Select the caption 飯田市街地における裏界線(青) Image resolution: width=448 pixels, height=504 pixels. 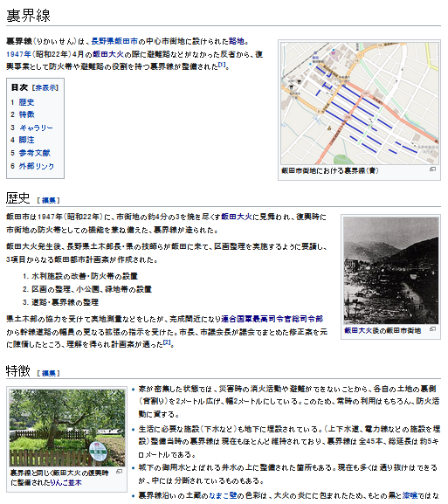click(x=330, y=170)
